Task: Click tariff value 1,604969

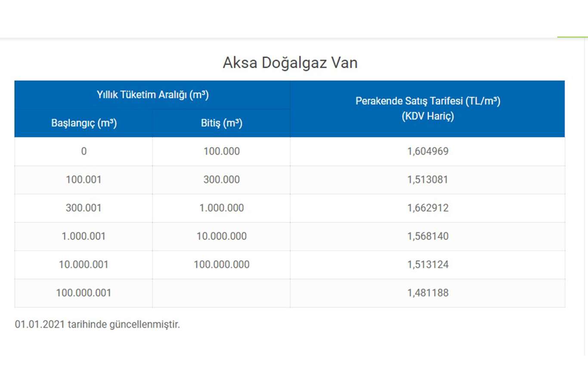Action: pyautogui.click(x=427, y=152)
